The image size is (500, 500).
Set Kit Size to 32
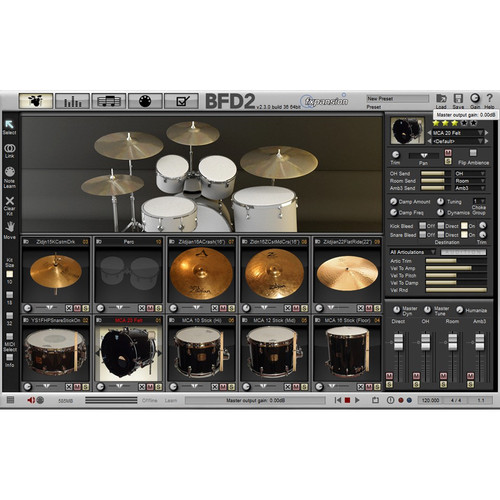click(x=10, y=315)
